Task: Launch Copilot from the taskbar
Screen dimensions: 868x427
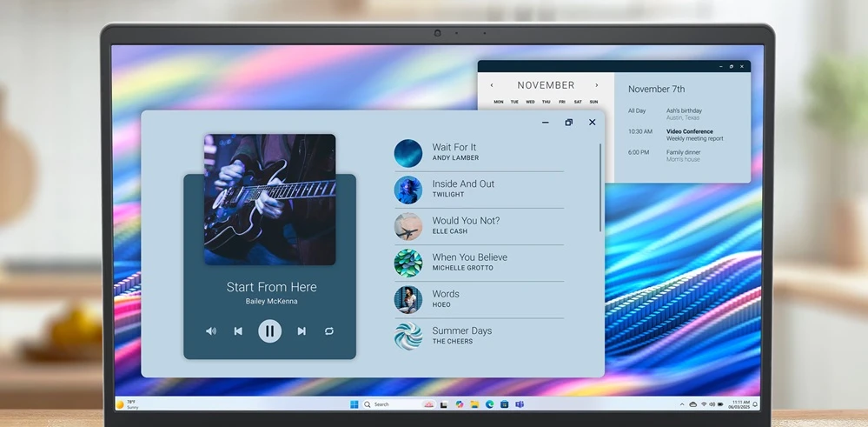Action: 460,404
